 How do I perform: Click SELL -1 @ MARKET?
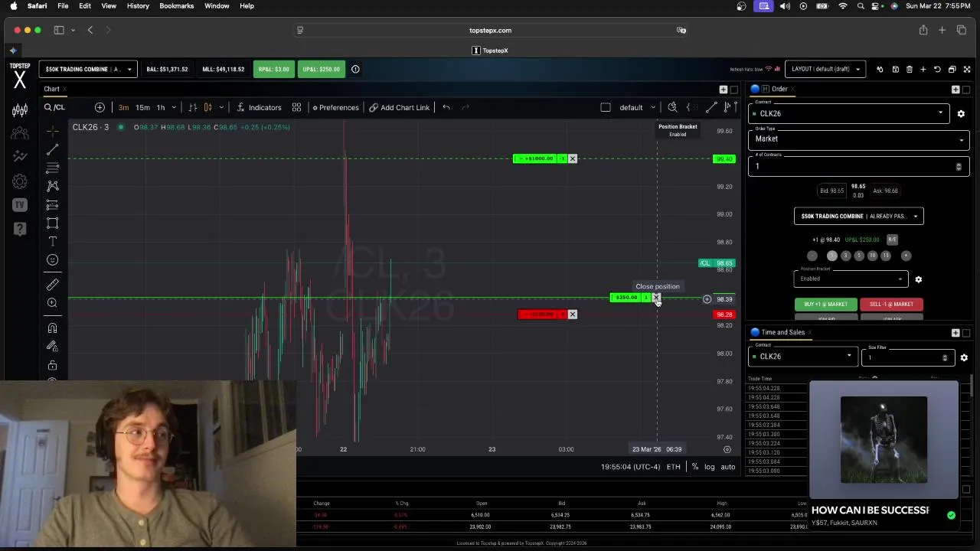click(891, 304)
